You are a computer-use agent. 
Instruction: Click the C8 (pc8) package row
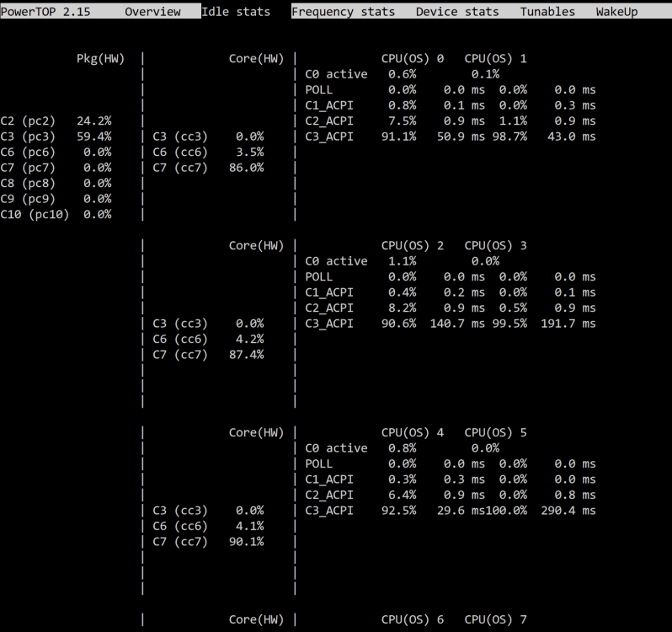[56, 184]
